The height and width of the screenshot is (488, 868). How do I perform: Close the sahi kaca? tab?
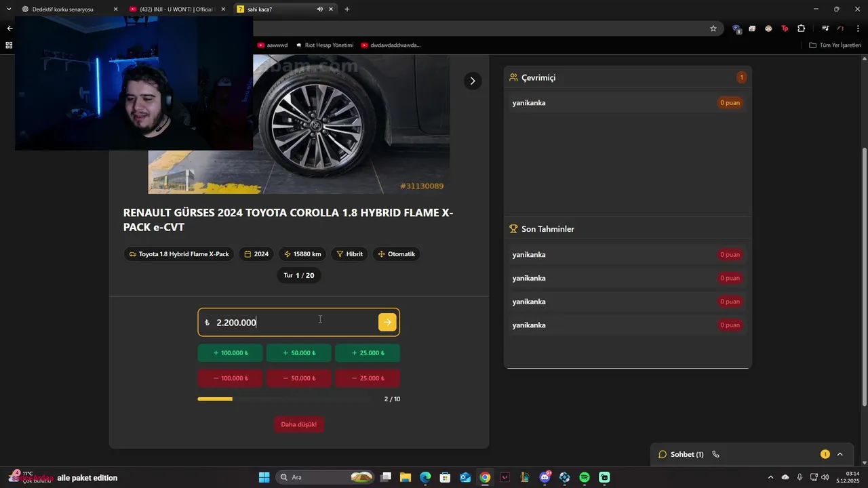tap(330, 9)
